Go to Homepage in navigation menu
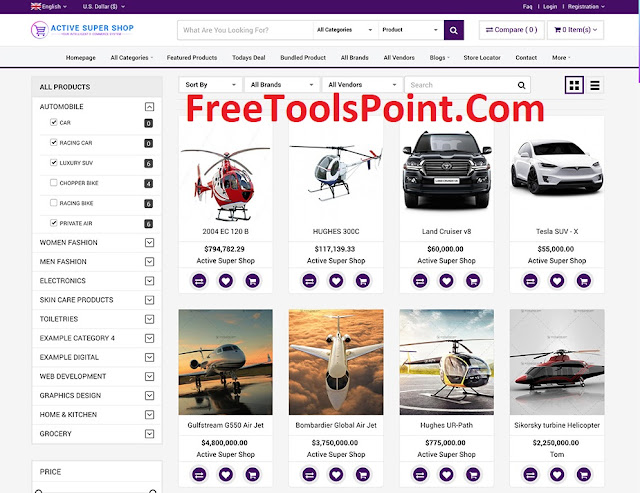The width and height of the screenshot is (640, 493). coord(81,58)
